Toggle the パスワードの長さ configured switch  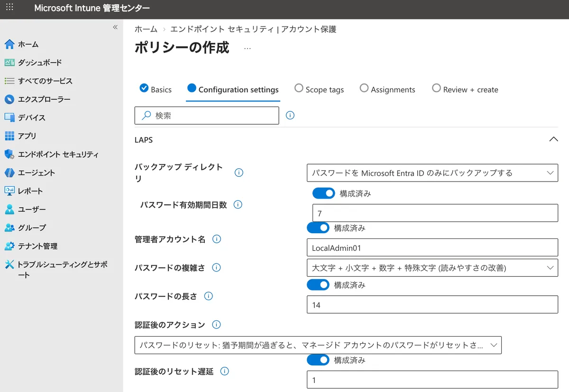click(318, 285)
